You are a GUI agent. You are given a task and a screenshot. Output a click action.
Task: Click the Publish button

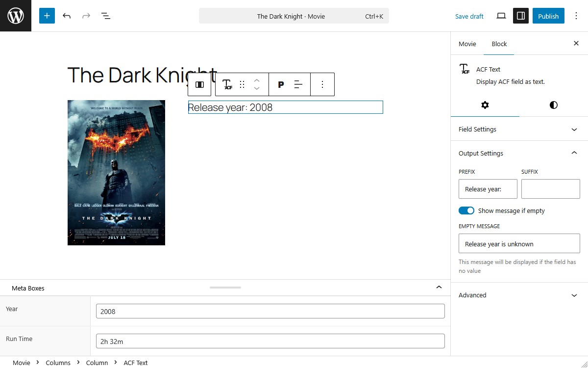pyautogui.click(x=548, y=16)
